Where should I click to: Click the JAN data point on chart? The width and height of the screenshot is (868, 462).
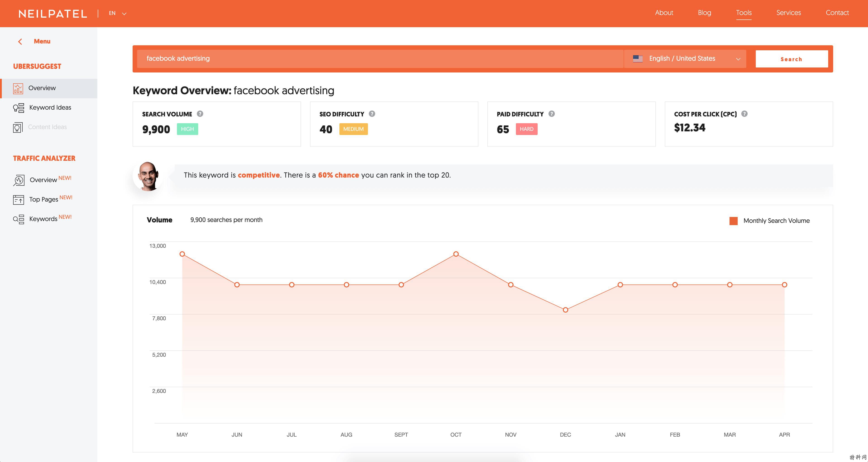(620, 285)
